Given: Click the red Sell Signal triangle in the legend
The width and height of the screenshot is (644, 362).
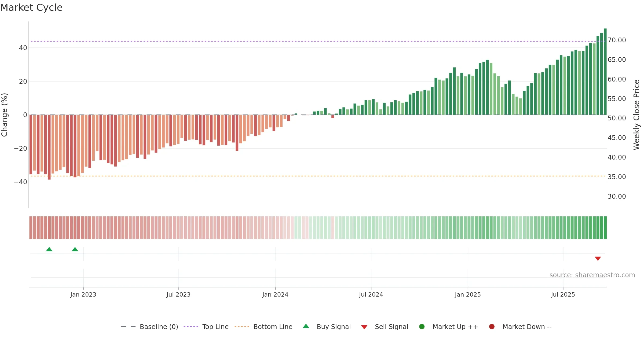Looking at the screenshot, I should [x=364, y=327].
